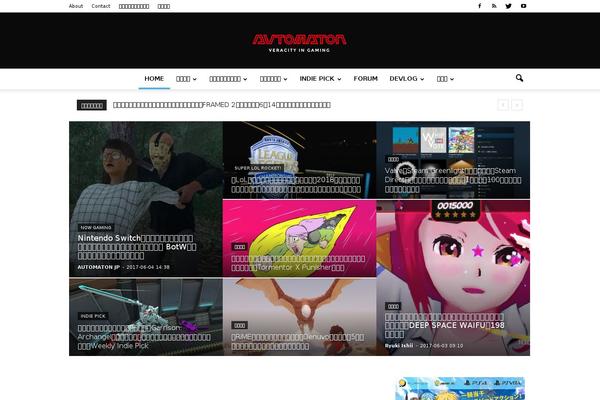Image resolution: width=600 pixels, height=400 pixels.
Task: Open the YouTube icon in header
Action: coord(523,6)
